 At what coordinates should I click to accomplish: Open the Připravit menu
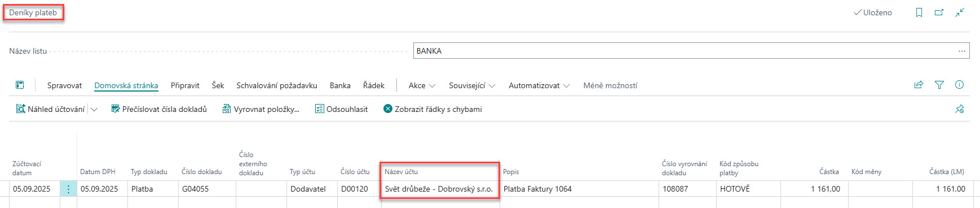click(185, 85)
